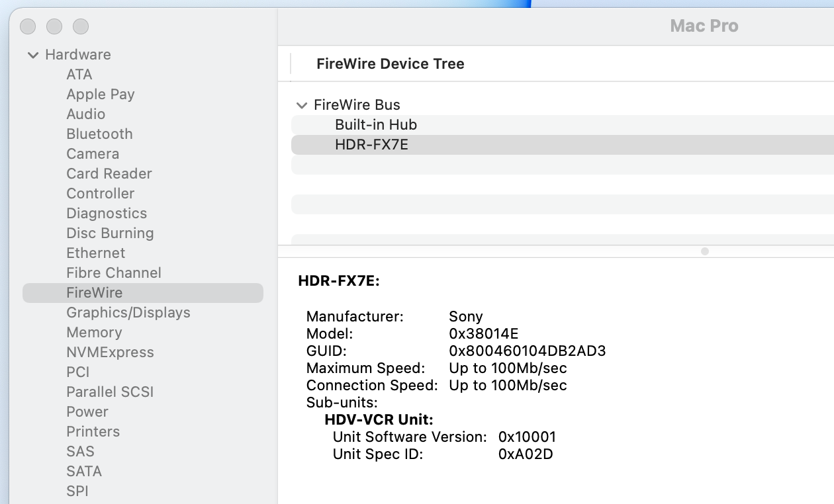The image size is (834, 504).
Task: Collapse the Hardware section chevron
Action: 33,55
